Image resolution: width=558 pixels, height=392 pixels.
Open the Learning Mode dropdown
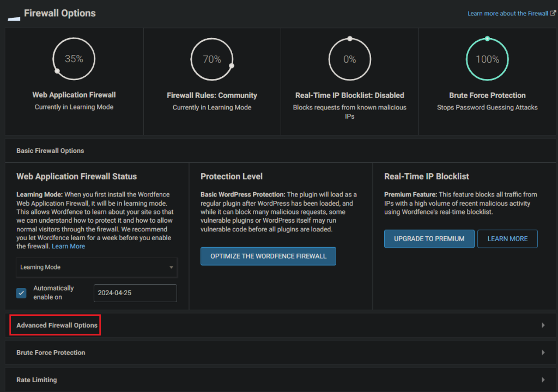pyautogui.click(x=96, y=267)
